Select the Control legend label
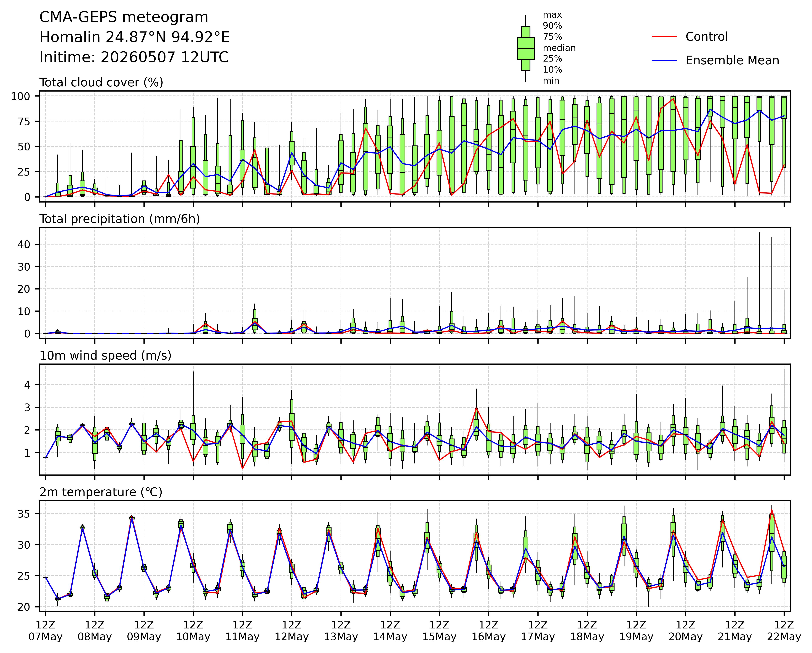Image resolution: width=812 pixels, height=653 pixels. (707, 37)
